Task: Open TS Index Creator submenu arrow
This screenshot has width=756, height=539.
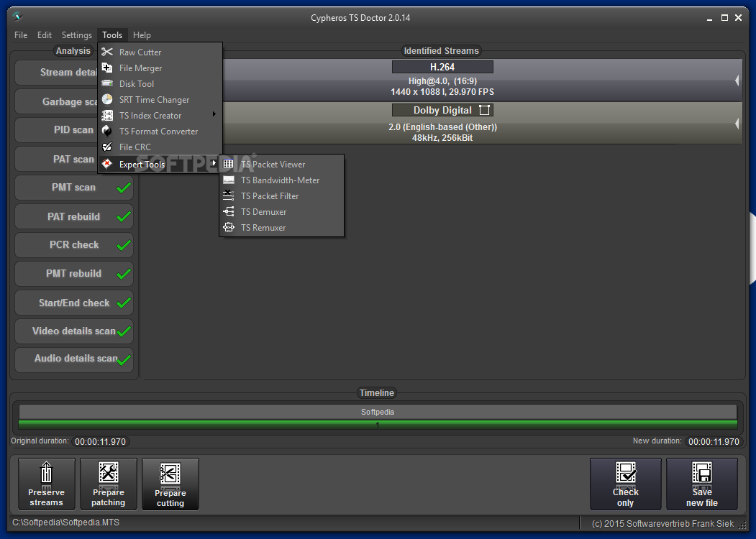Action: [214, 114]
